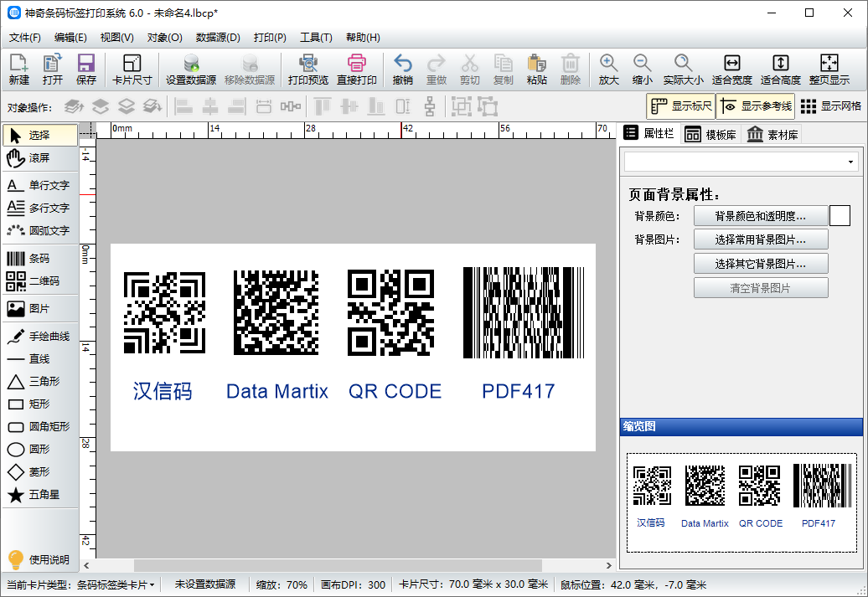Open the 编辑(E) menu

point(70,38)
